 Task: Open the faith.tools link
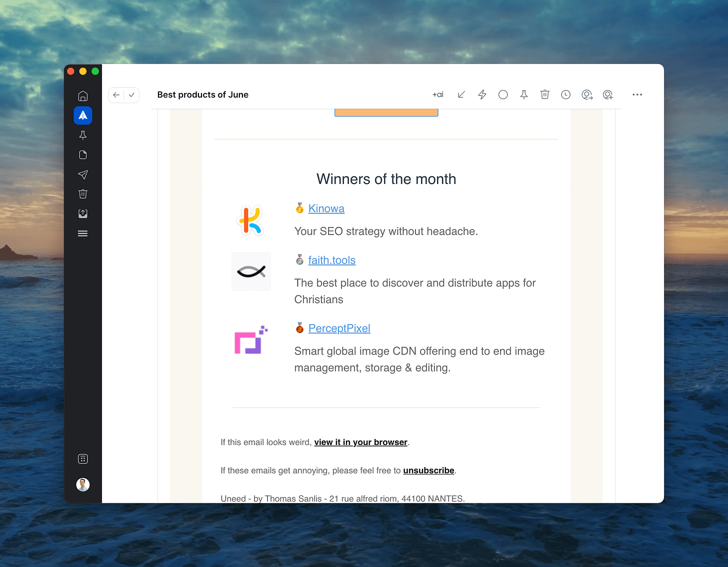(332, 260)
